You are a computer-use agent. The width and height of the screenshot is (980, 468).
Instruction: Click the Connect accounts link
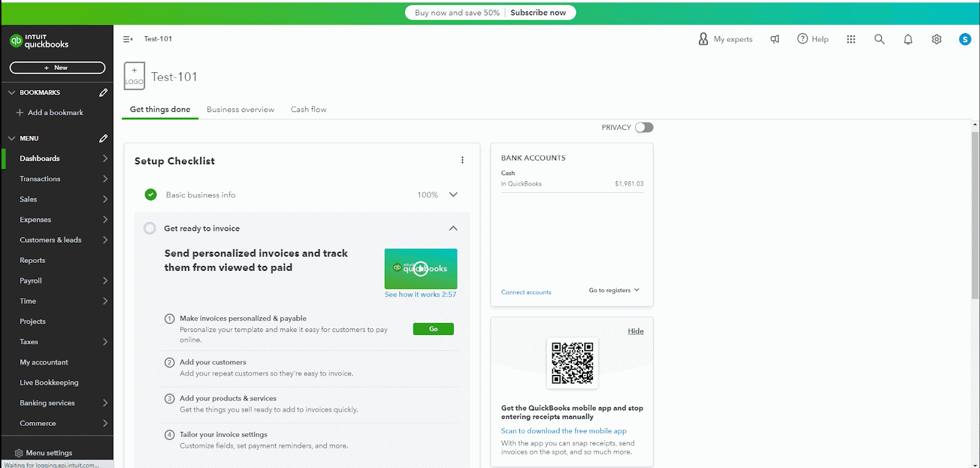click(x=526, y=292)
